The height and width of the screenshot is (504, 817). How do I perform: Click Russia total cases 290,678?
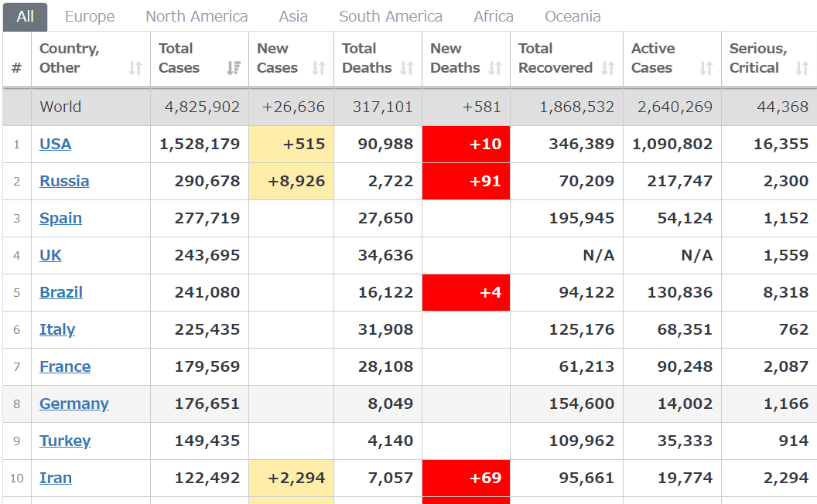[x=207, y=181]
